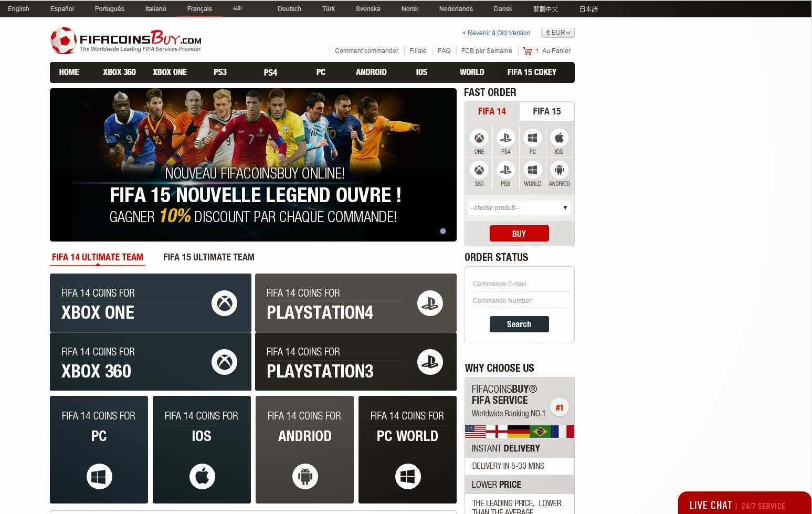Open the XBOX 360 navigation menu item

[x=119, y=72]
